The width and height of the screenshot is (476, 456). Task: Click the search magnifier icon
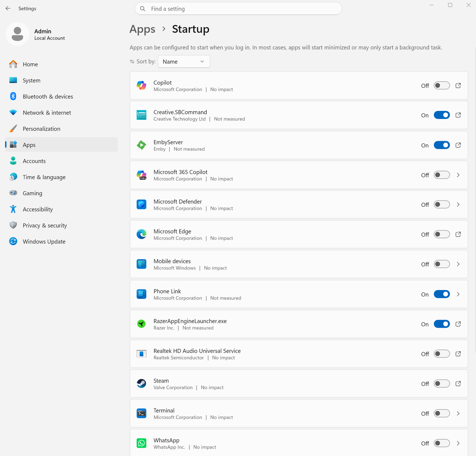(143, 9)
